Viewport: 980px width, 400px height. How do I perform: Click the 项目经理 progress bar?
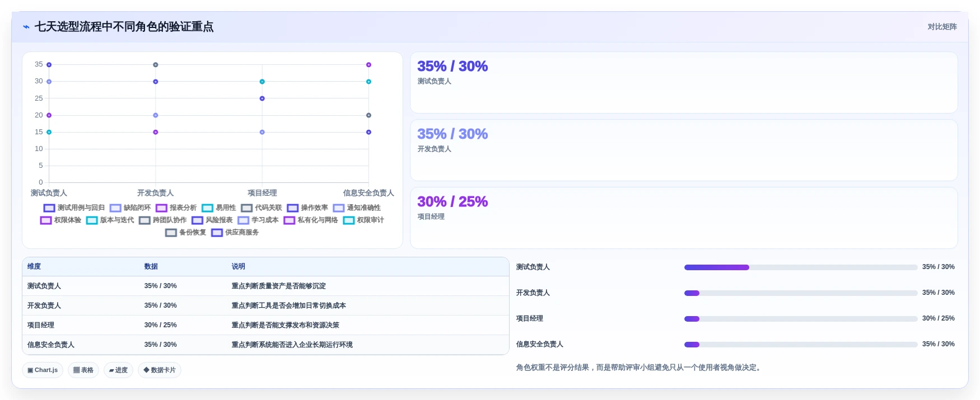pos(801,319)
